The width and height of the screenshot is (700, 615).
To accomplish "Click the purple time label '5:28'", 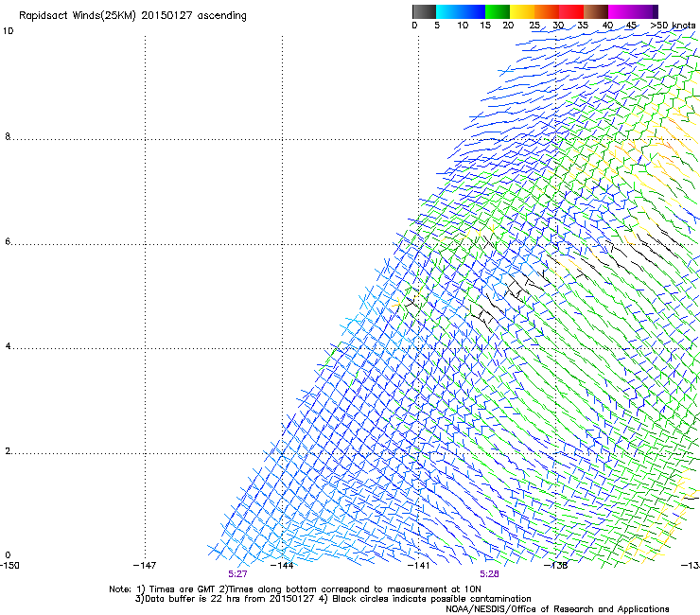I will [489, 574].
